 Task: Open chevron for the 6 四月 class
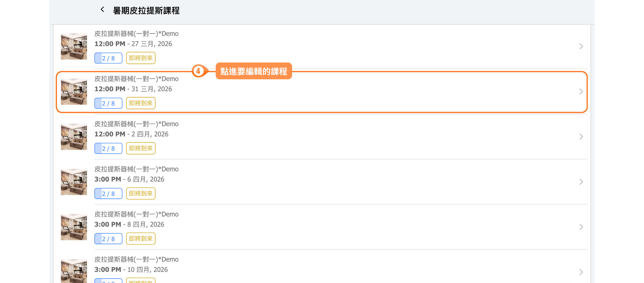point(581,182)
